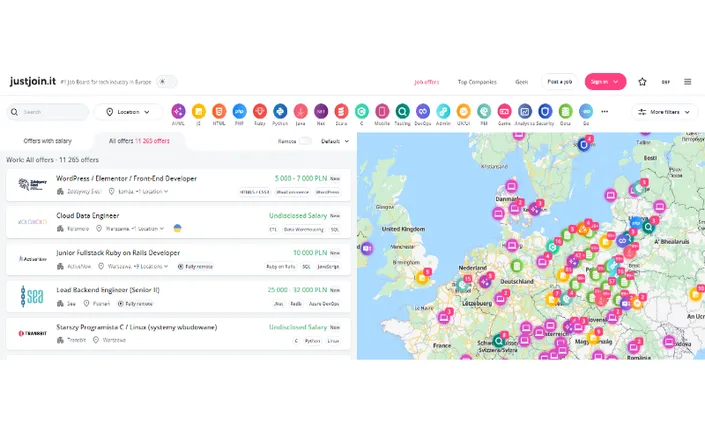The image size is (705, 427).
Task: Go to Job offers menu item
Action: [427, 82]
